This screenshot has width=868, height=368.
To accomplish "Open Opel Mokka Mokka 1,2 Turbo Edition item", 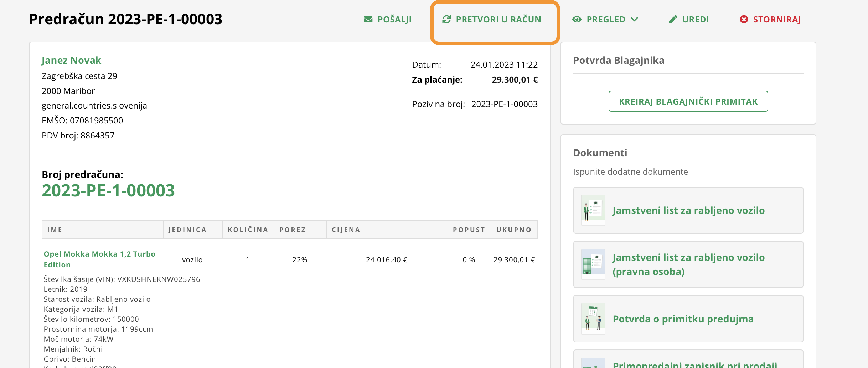I will [x=99, y=259].
